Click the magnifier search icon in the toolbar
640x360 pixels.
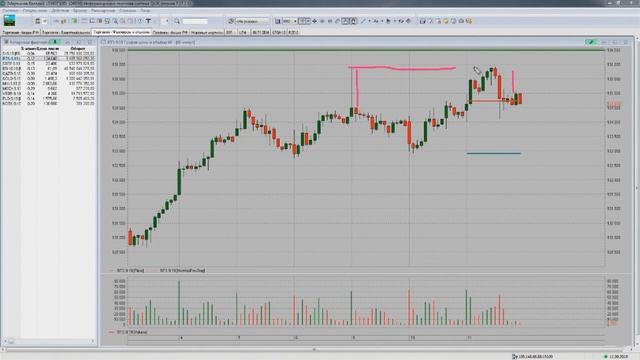tap(177, 21)
